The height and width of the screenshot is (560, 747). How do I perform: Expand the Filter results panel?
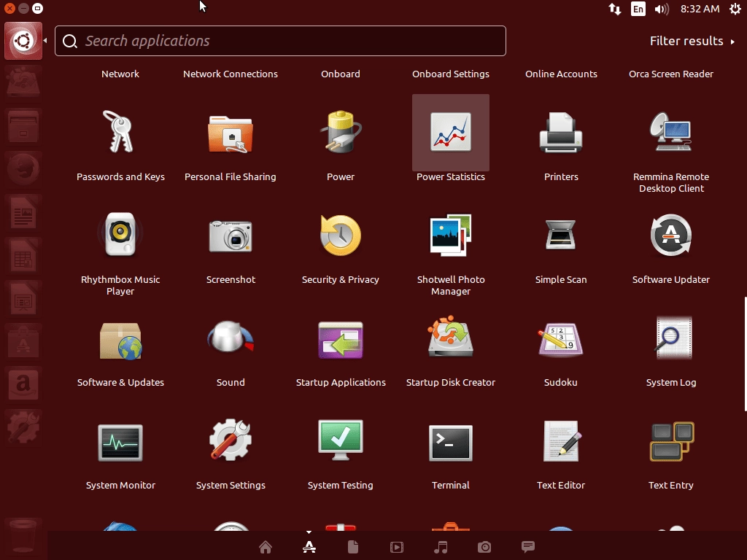click(692, 41)
